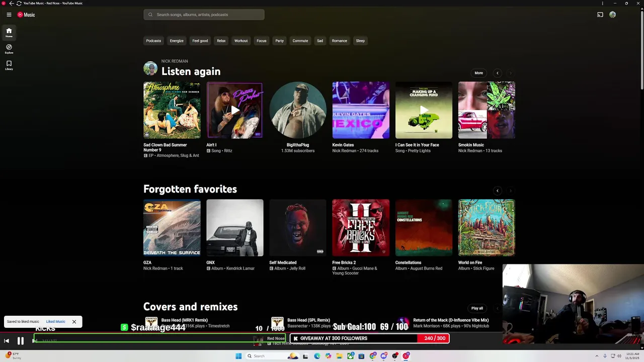Viewport: 644px width, 362px height.
Task: Expand the system tray hidden icons chevron
Action: pyautogui.click(x=597, y=356)
